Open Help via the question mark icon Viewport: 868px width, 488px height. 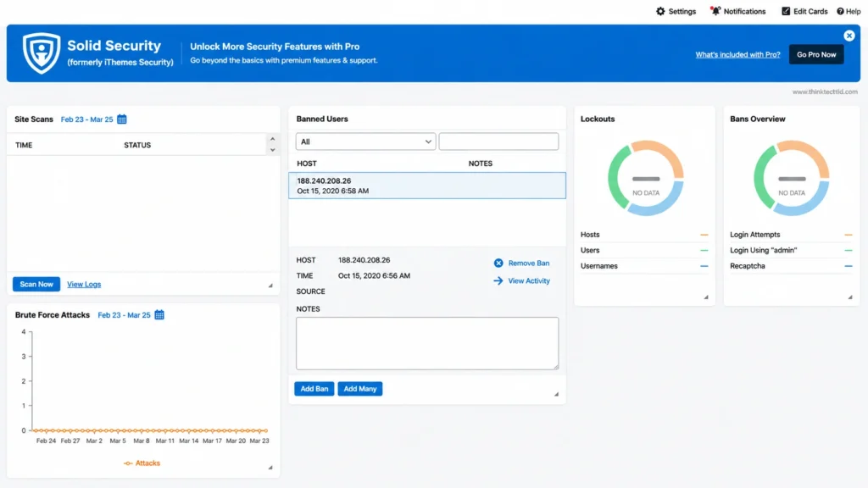click(840, 11)
